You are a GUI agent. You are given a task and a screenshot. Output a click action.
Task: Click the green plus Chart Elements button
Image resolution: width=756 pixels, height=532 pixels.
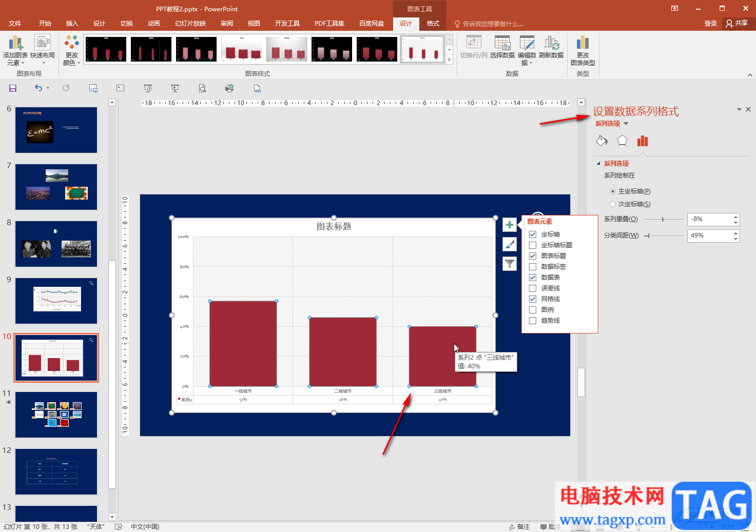click(510, 225)
